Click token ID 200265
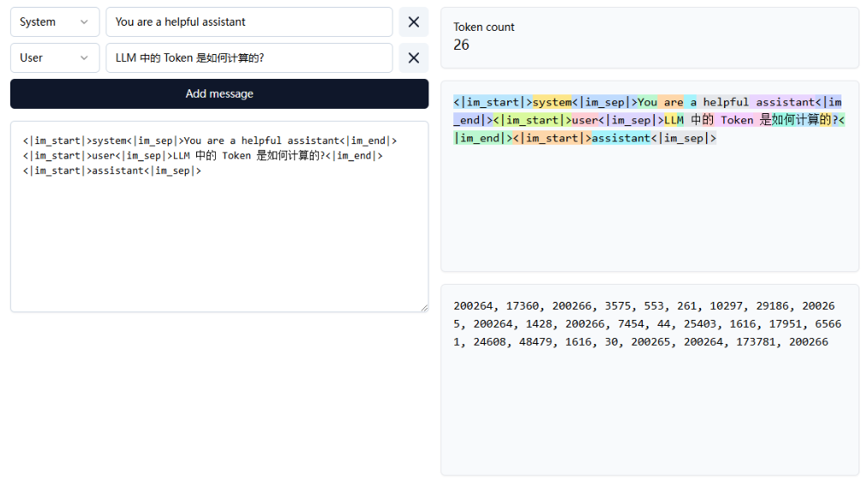Viewport: 868px width, 482px height. tap(650, 342)
